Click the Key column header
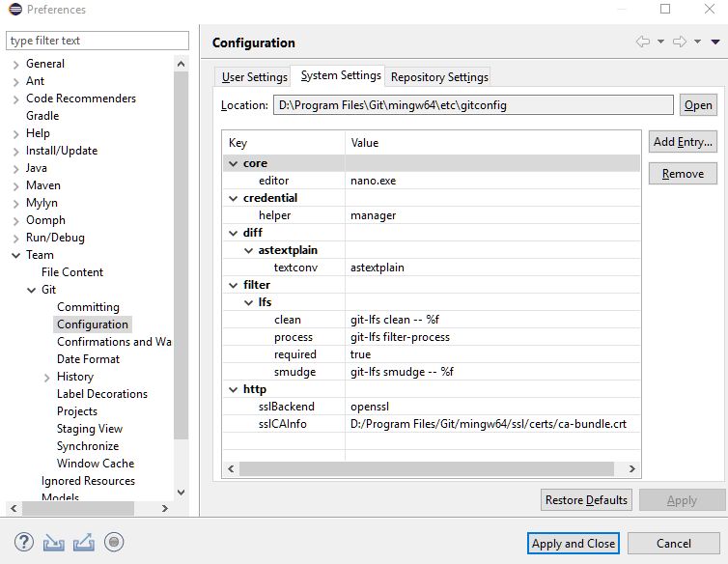Screen dimensions: 728x564 coord(284,143)
